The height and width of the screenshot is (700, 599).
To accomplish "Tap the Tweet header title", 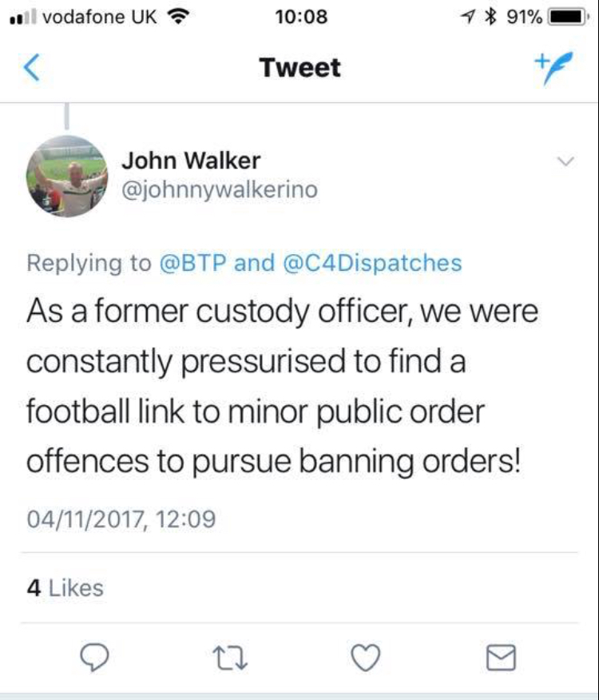I will tap(300, 68).
